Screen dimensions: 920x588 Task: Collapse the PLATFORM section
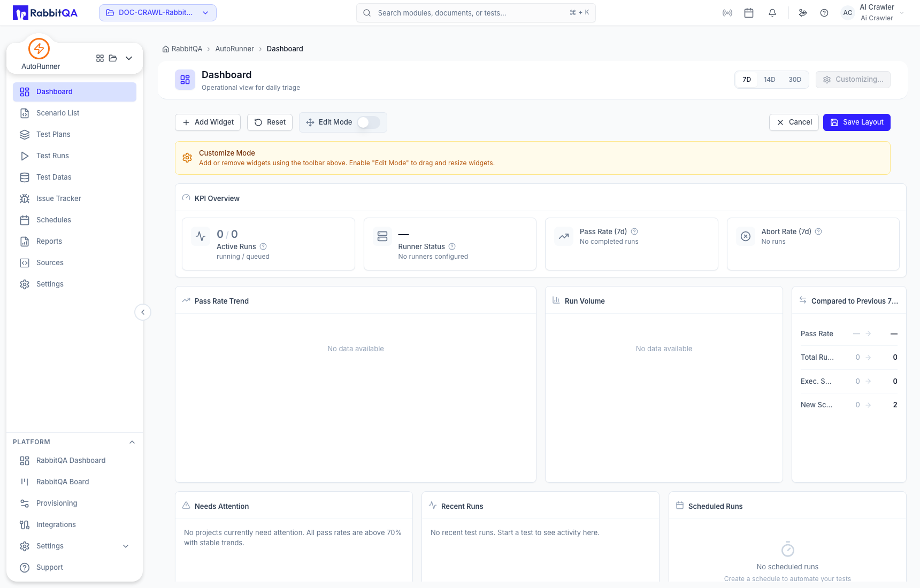click(x=132, y=442)
